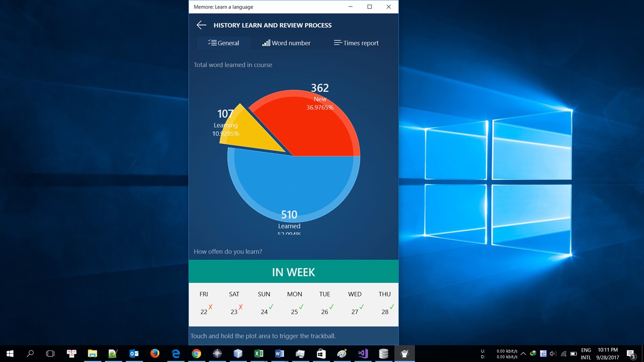Expand hidden icons in the system tray
The image size is (644, 362).
(523, 354)
